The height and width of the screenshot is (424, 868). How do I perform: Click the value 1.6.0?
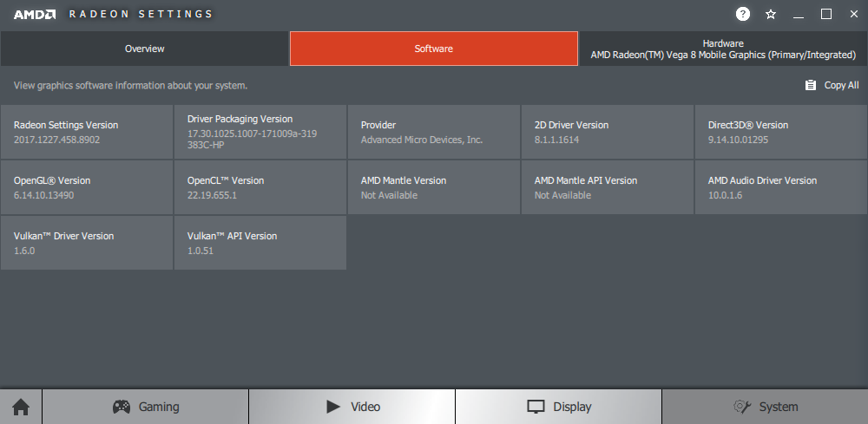(x=24, y=251)
